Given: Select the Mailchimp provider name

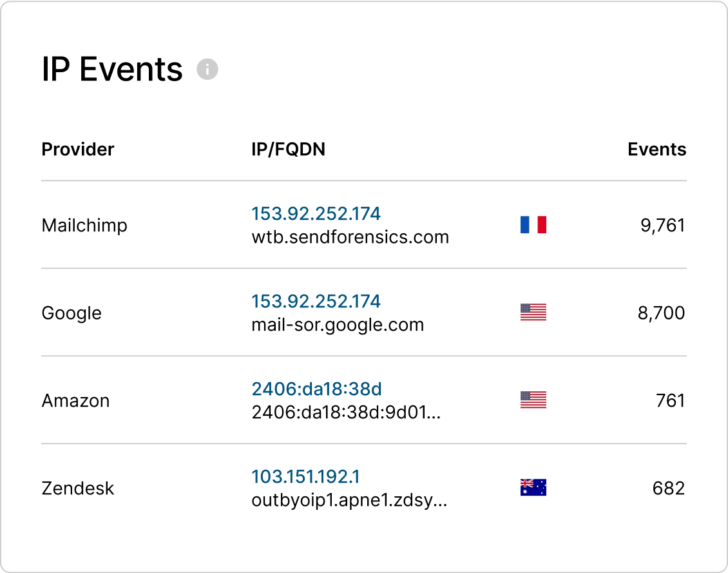Looking at the screenshot, I should pos(84,226).
